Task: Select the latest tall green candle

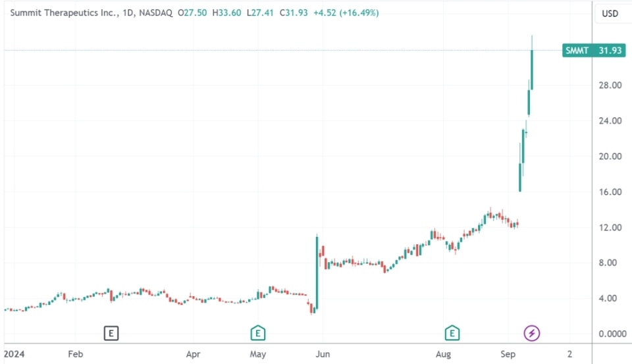Action: (532, 69)
